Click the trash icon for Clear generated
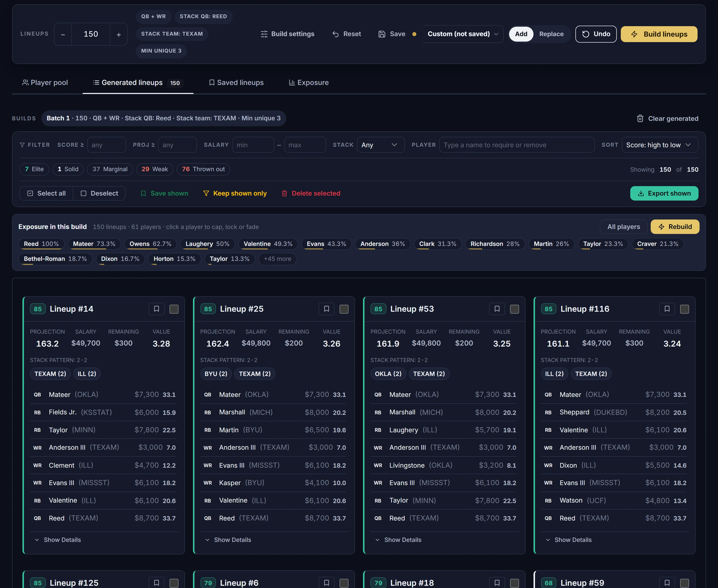Image resolution: width=718 pixels, height=588 pixels. tap(640, 119)
